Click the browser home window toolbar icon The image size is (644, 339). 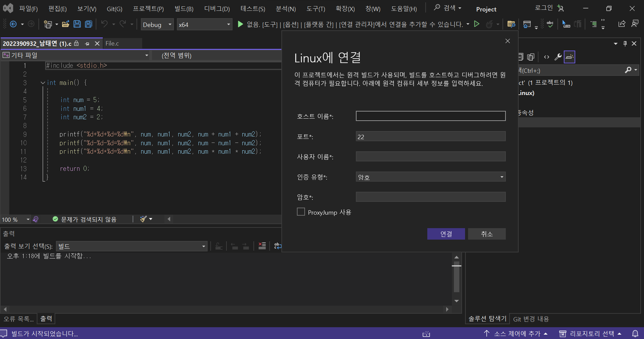(x=527, y=24)
